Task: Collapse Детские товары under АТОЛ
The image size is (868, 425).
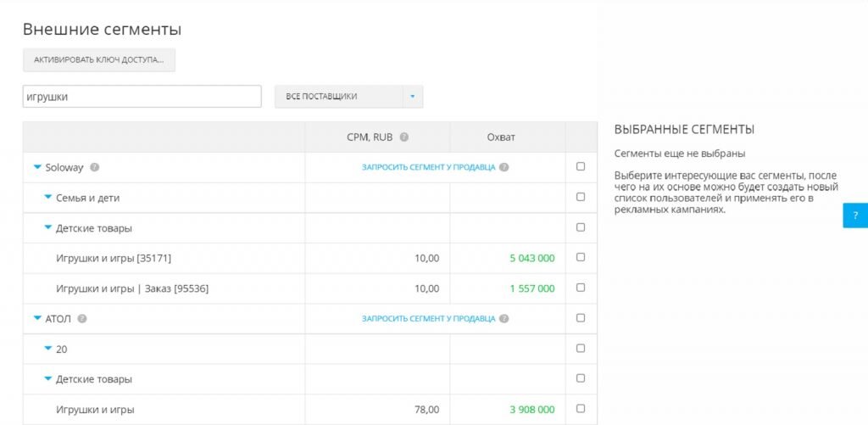Action: [x=47, y=379]
